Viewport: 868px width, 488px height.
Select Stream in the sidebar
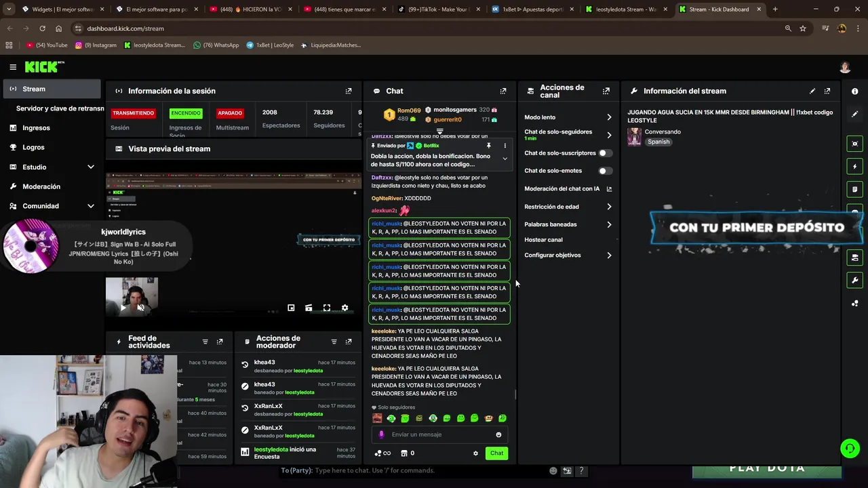pos(52,89)
